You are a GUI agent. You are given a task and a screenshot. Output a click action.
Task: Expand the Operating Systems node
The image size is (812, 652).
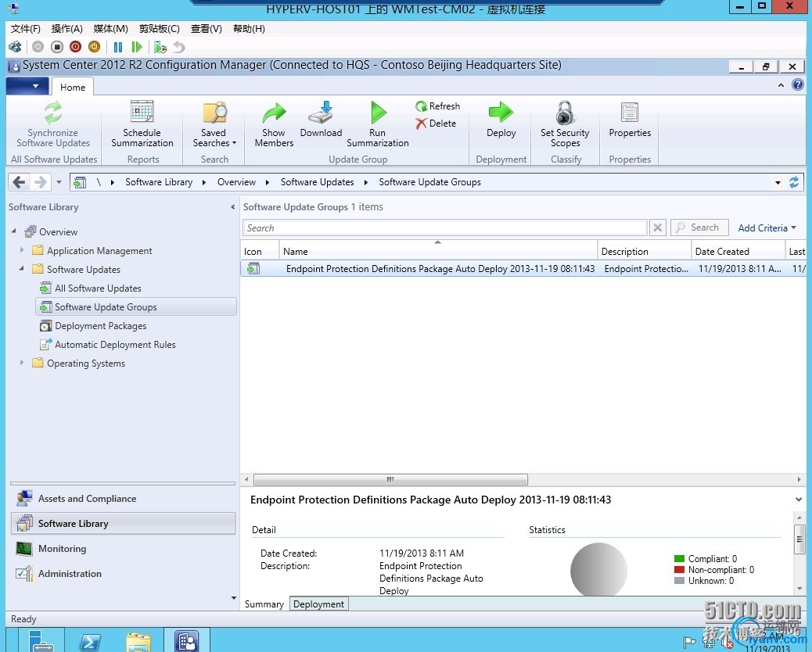(x=22, y=363)
